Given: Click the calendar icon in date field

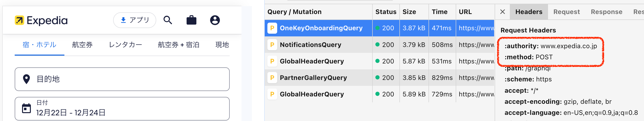Looking at the screenshot, I should tap(26, 108).
